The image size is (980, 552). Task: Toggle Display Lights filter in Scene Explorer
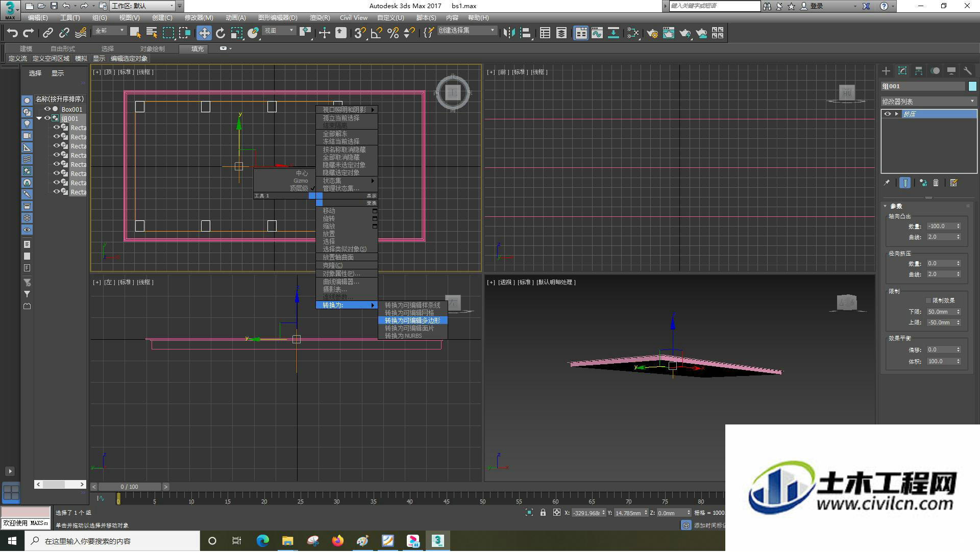27,124
